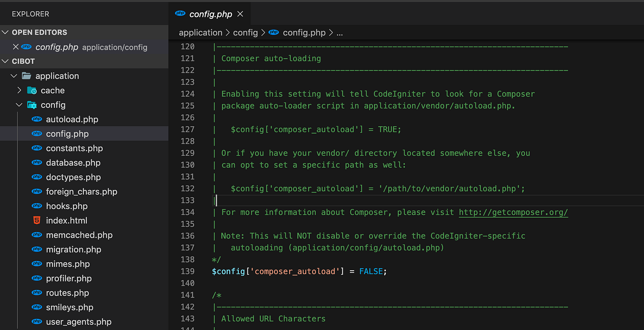Click the config folder icon in the tree
The height and width of the screenshot is (330, 644).
[32, 105]
